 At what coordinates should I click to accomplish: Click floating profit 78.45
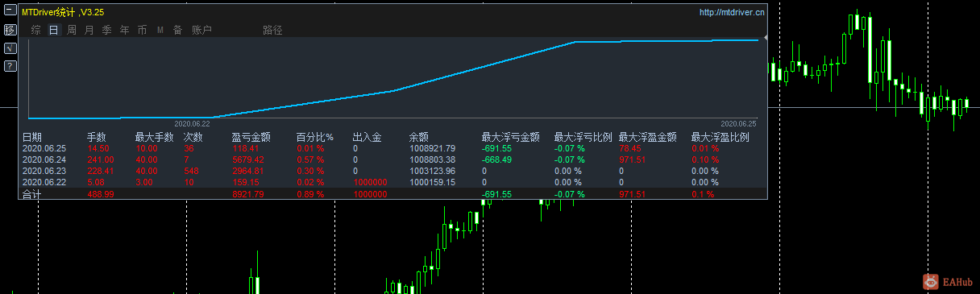click(630, 148)
